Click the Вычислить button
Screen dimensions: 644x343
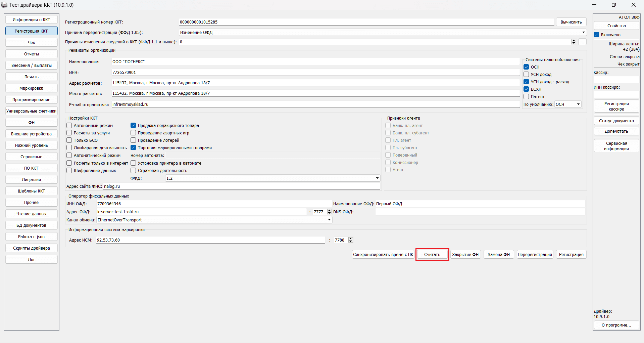pyautogui.click(x=571, y=22)
